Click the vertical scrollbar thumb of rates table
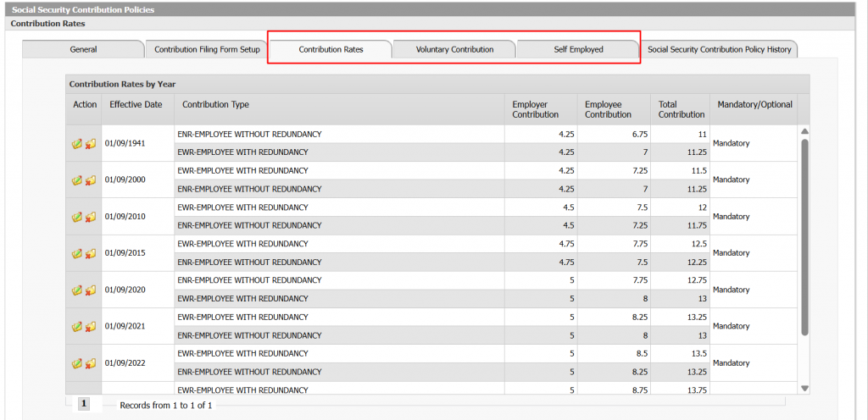This screenshot has height=420, width=868. click(805, 236)
